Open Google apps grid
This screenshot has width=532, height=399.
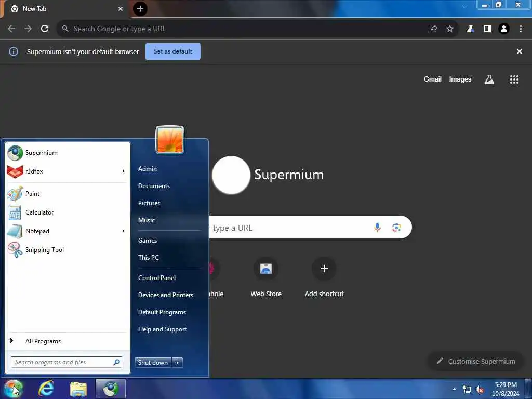point(514,79)
